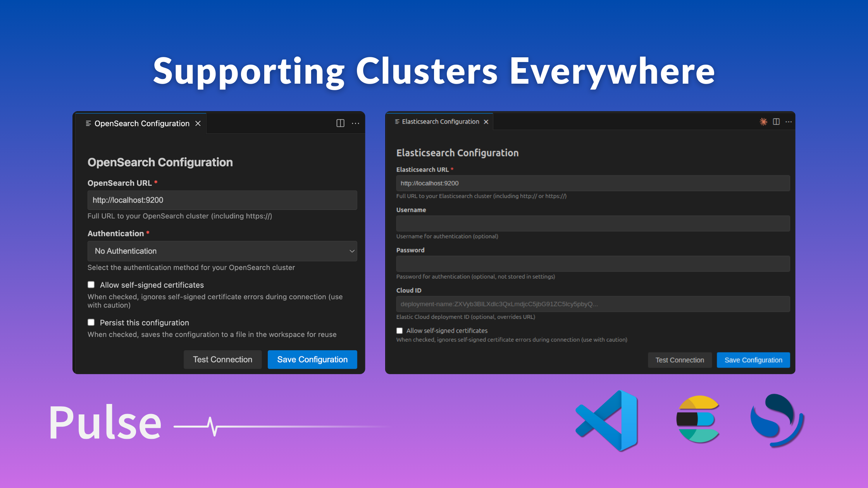This screenshot has height=488, width=868.
Task: Select the OpenSearch Configuration tab
Action: [142, 123]
